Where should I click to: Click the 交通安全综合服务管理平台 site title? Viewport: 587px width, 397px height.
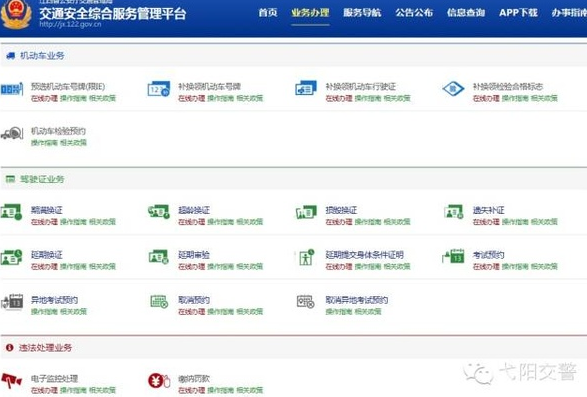(113, 13)
